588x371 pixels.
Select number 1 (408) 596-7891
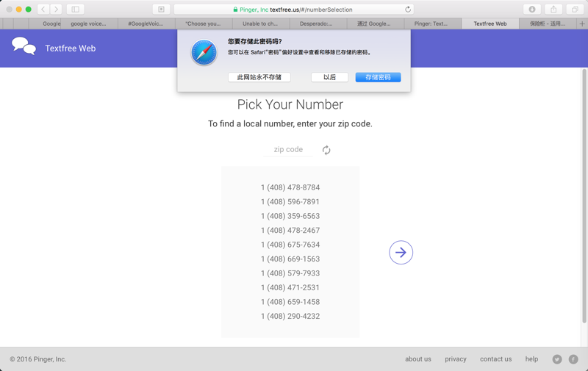click(x=290, y=201)
